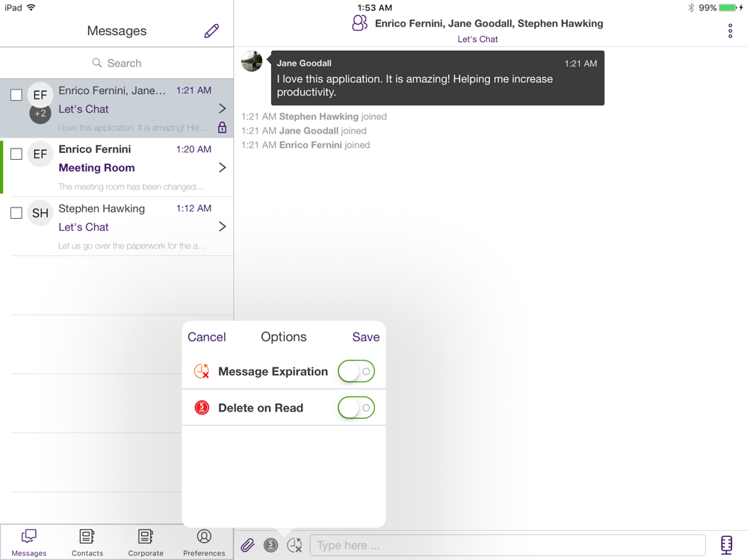Tap the microphone dictation icon
747x560 pixels.
[x=727, y=545]
